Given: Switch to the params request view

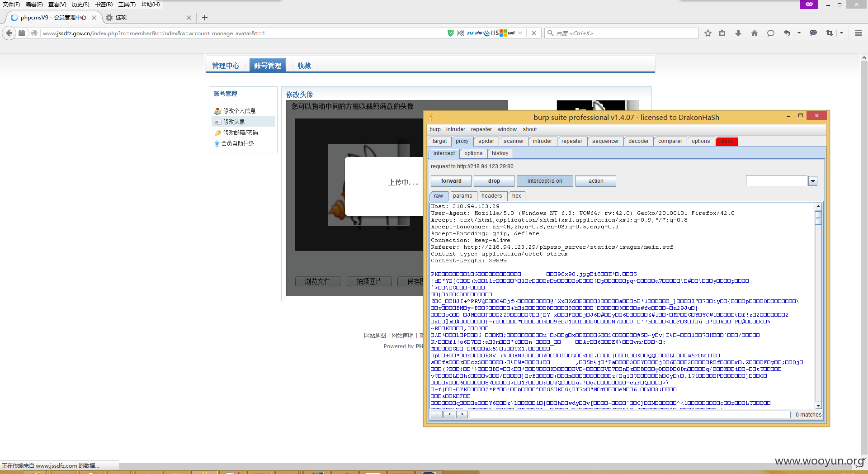Looking at the screenshot, I should [x=462, y=196].
